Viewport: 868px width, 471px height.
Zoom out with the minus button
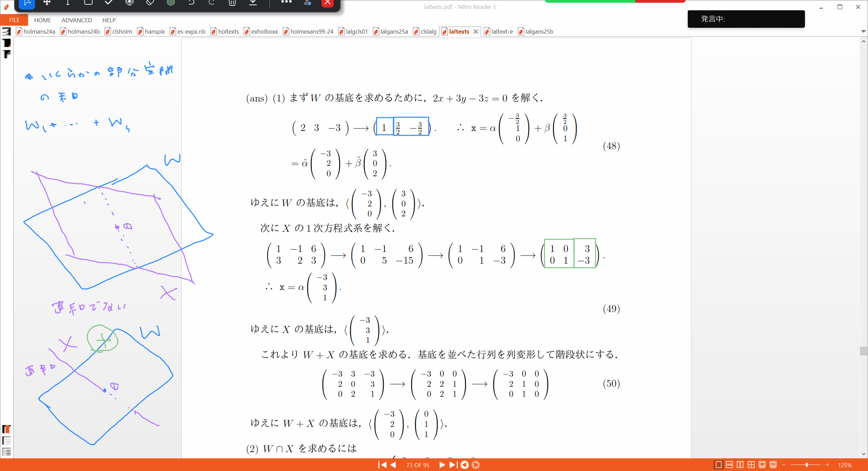[x=784, y=465]
